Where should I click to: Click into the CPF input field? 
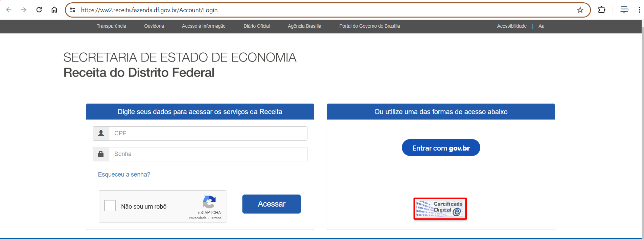click(x=208, y=133)
